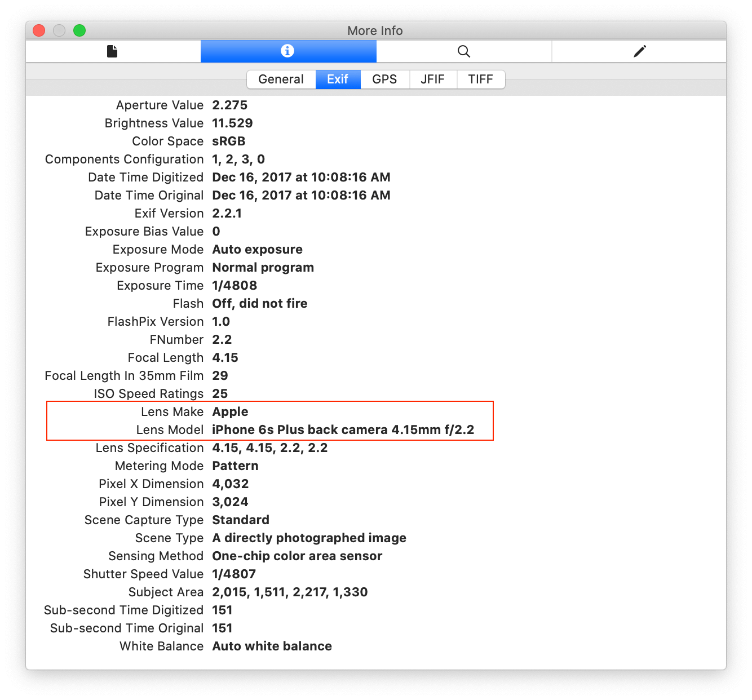Select ISO Speed Ratings value 25
This screenshot has width=752, height=700.
pos(220,394)
